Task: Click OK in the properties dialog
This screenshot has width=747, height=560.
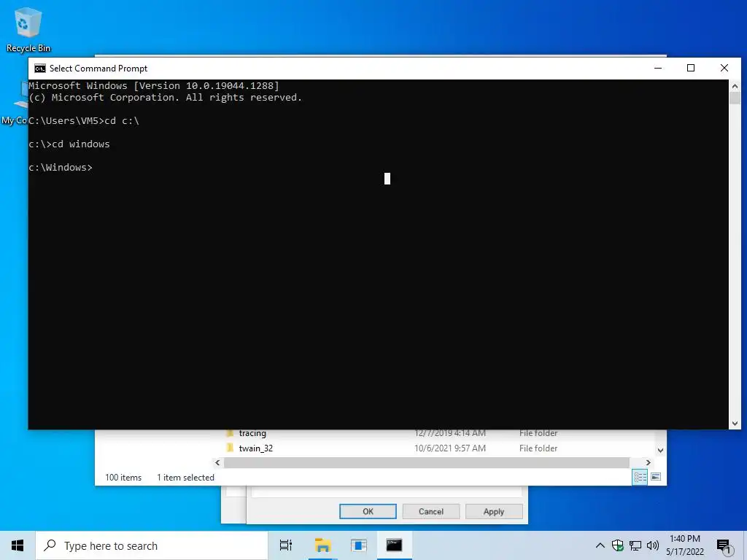Action: [368, 511]
